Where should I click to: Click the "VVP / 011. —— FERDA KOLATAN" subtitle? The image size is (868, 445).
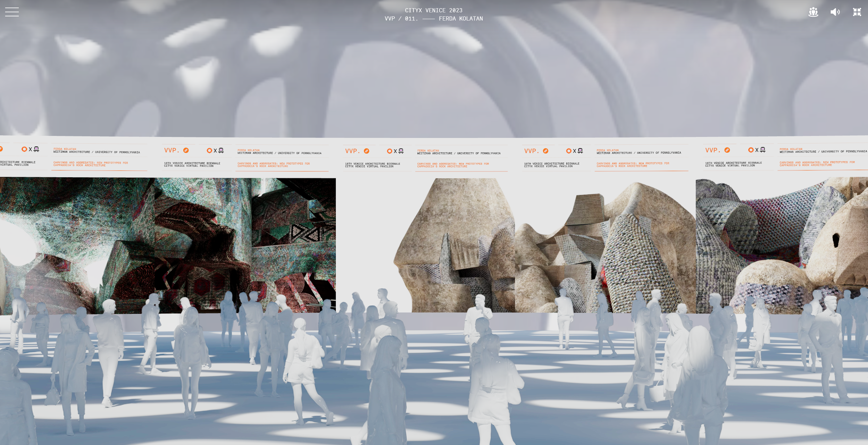coord(434,19)
